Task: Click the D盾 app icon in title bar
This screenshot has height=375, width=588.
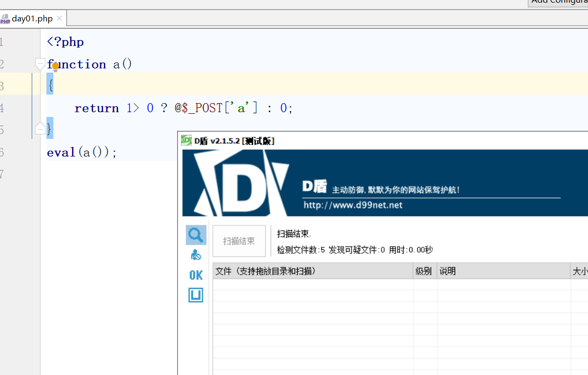Action: coord(186,140)
